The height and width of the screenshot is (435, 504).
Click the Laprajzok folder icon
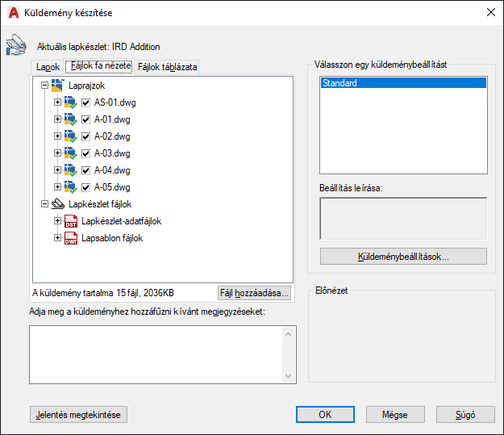(58, 86)
